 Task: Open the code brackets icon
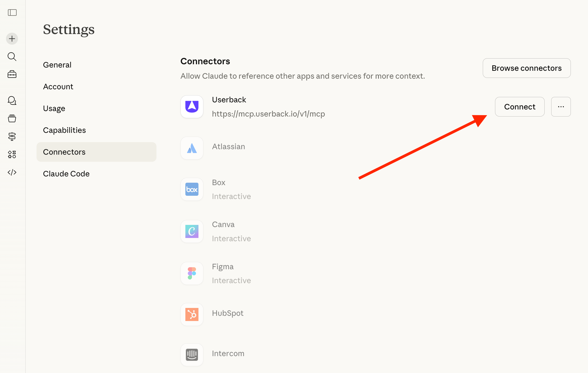(x=12, y=172)
